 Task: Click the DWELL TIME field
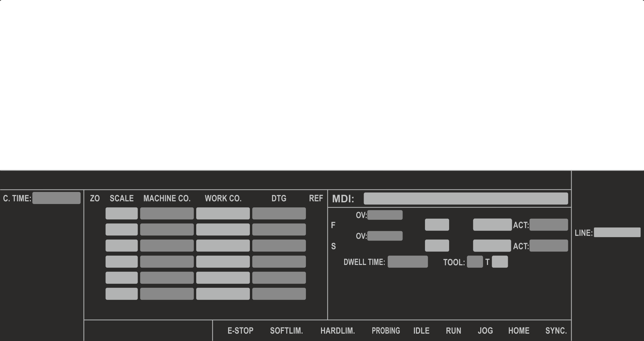coord(408,262)
